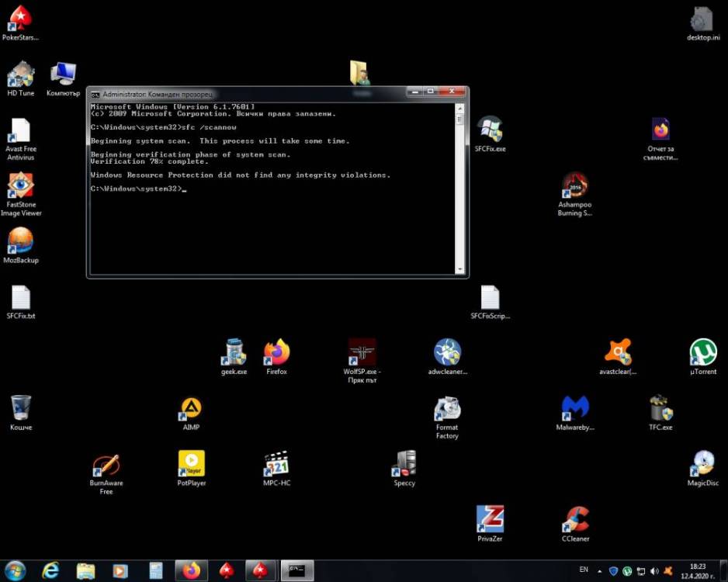Switch to second PokerStars taskbar button
The height and width of the screenshot is (582, 728).
(261, 570)
